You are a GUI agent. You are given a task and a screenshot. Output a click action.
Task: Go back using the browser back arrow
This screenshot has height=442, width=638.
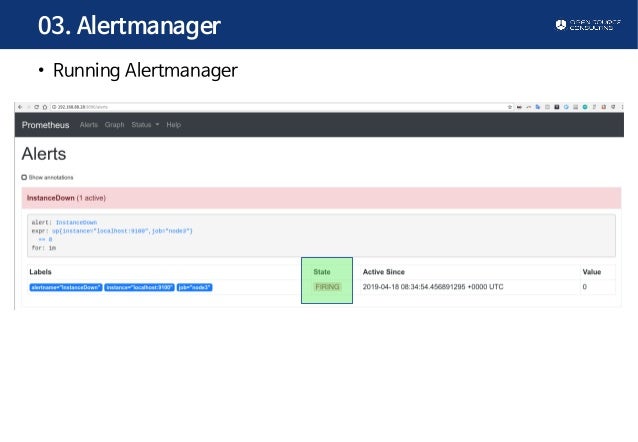(20, 107)
